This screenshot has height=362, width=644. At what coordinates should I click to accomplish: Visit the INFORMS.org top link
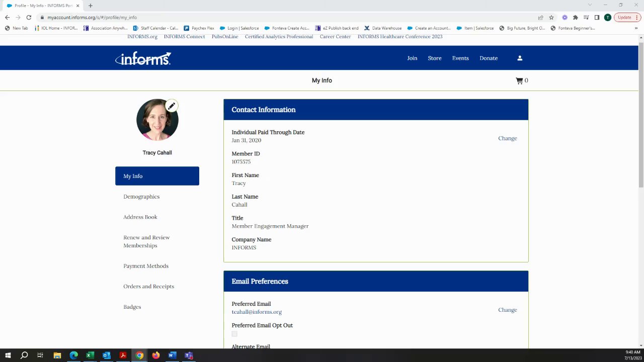142,37
